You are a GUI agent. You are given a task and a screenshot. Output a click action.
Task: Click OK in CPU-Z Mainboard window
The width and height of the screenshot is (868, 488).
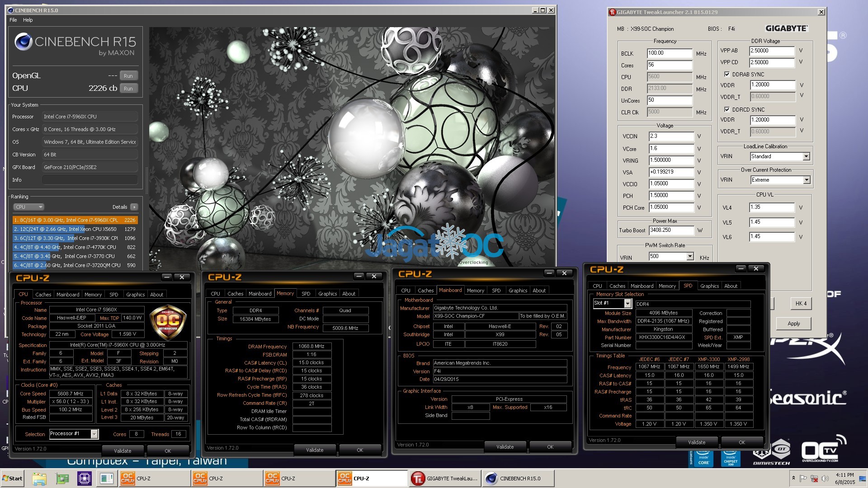click(550, 446)
